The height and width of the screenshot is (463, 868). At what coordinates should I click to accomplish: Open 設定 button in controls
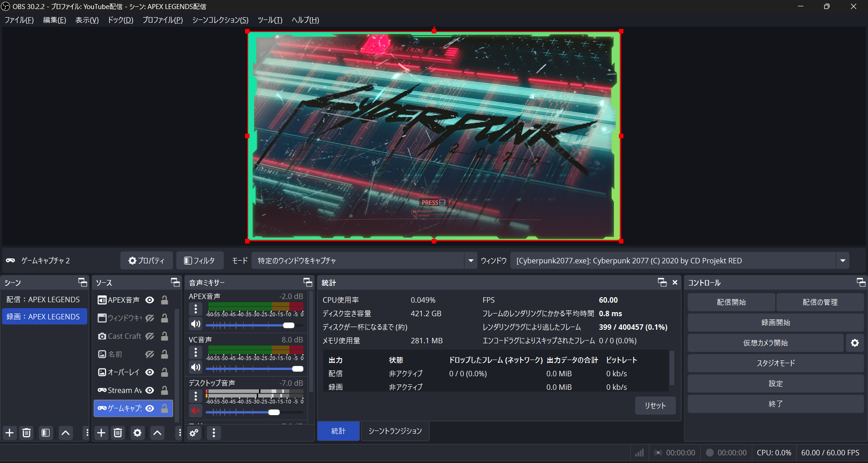pos(776,383)
